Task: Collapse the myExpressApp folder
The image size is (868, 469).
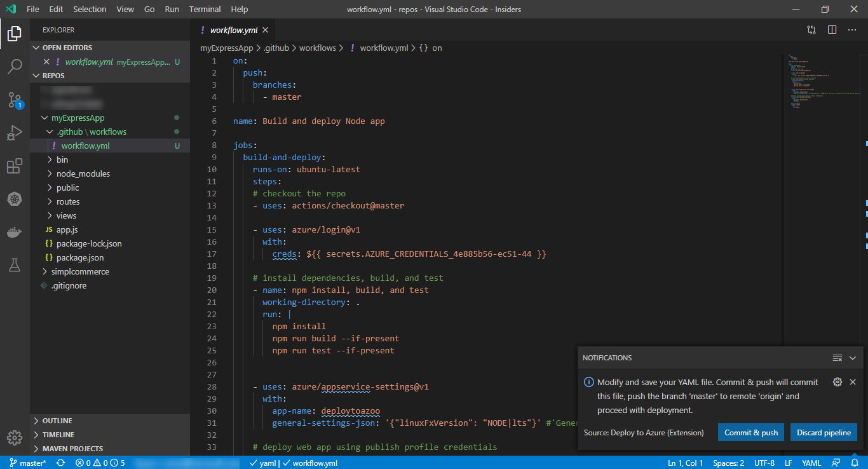Action: pos(110,118)
